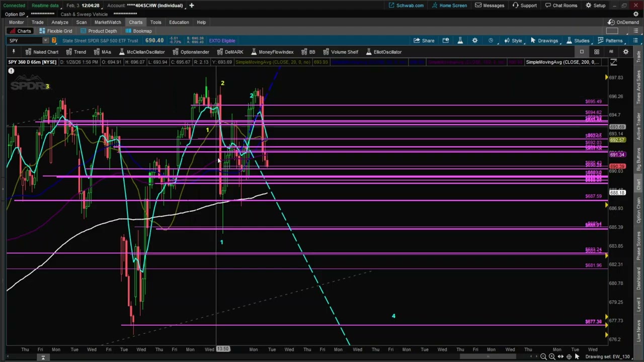Go to Home Screen

[449, 5]
